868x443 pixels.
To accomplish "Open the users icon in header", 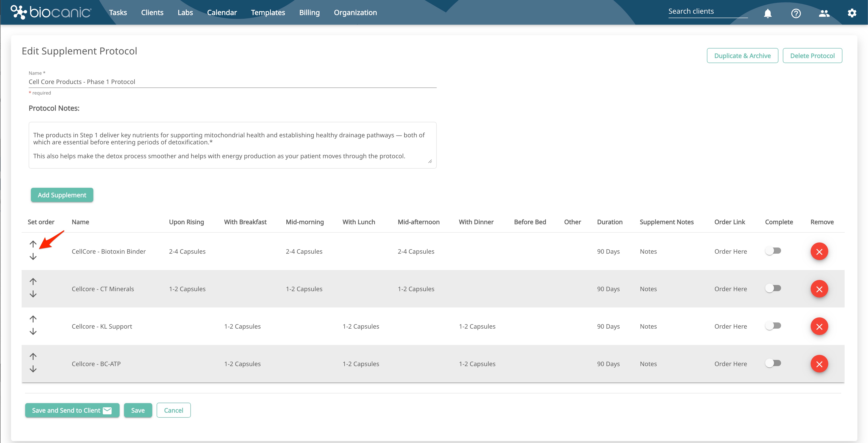I will [824, 13].
